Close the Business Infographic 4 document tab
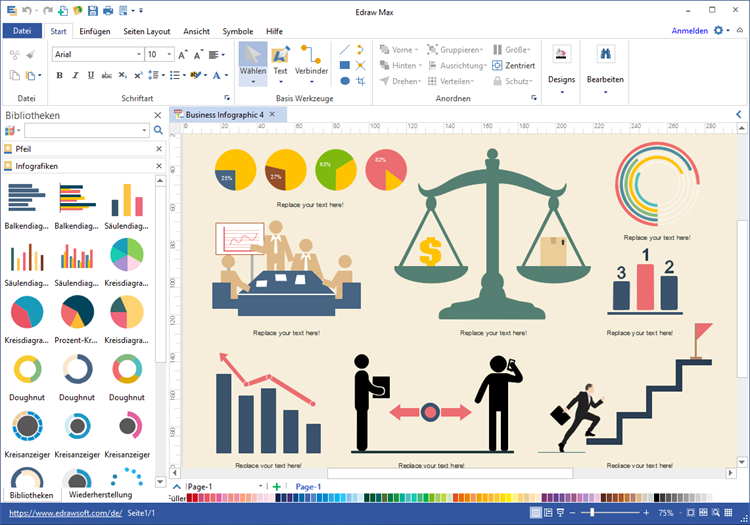 [x=272, y=114]
